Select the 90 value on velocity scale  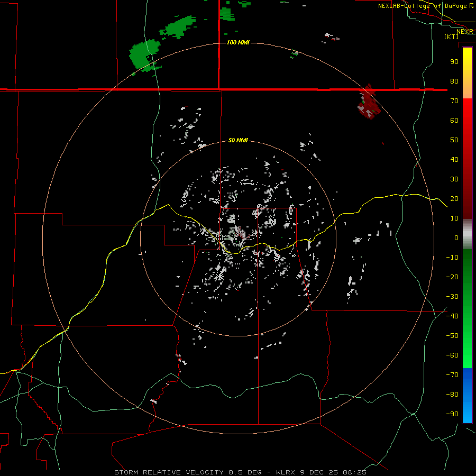(x=454, y=62)
